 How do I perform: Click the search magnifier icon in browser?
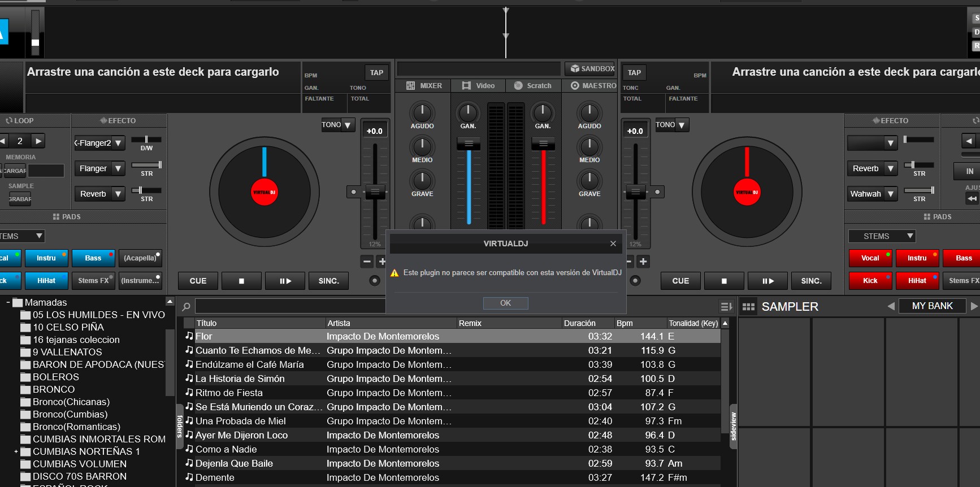point(186,307)
